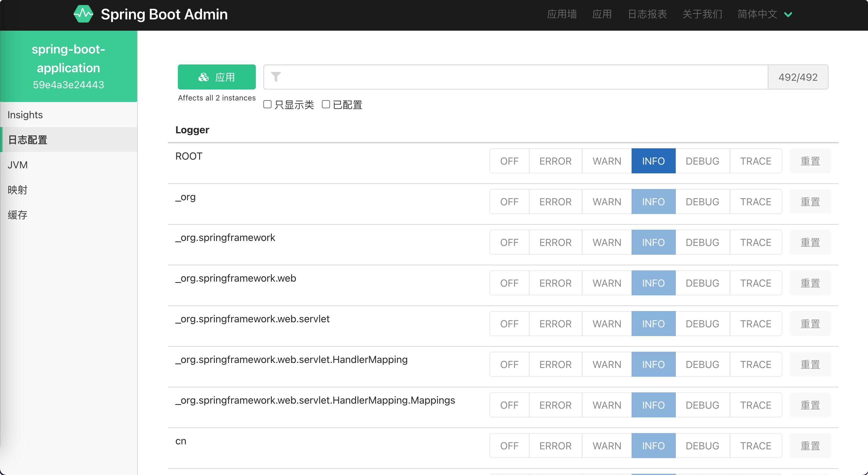Open the 简体中文 language dropdown chevron

coord(788,14)
